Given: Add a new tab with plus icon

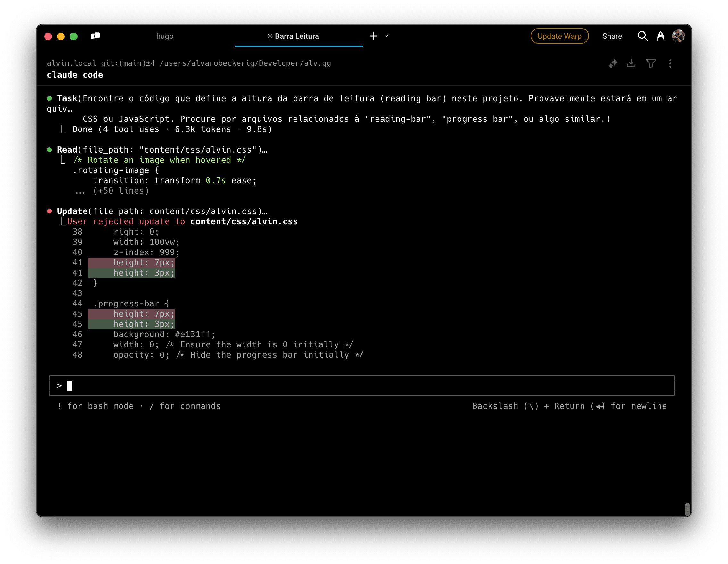Looking at the screenshot, I should click(373, 36).
